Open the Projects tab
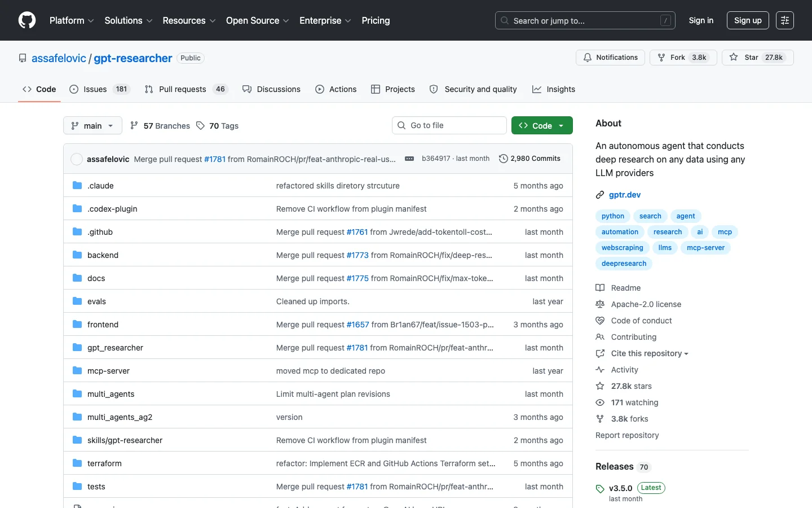The height and width of the screenshot is (508, 812). pyautogui.click(x=393, y=89)
